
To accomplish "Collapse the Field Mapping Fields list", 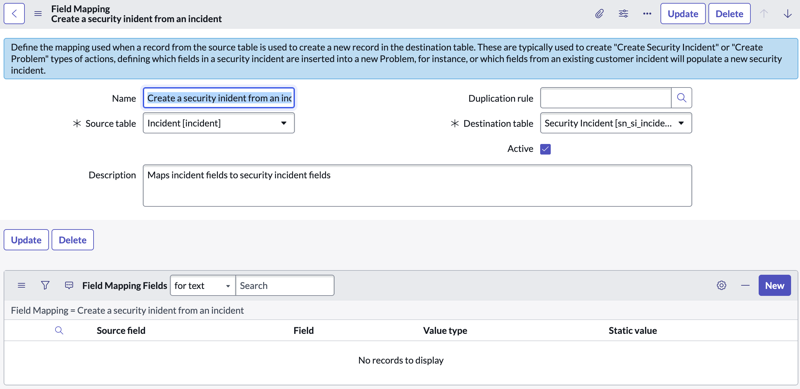I will (x=745, y=286).
